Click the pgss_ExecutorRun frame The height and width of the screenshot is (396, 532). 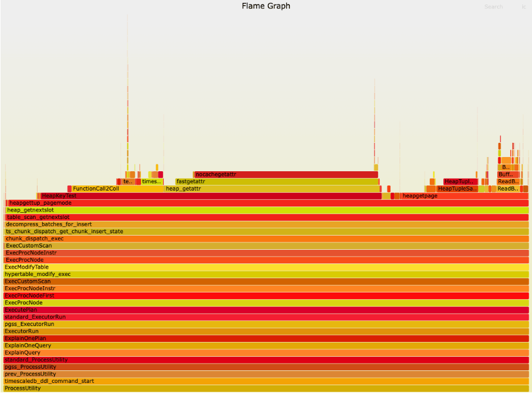(266, 324)
